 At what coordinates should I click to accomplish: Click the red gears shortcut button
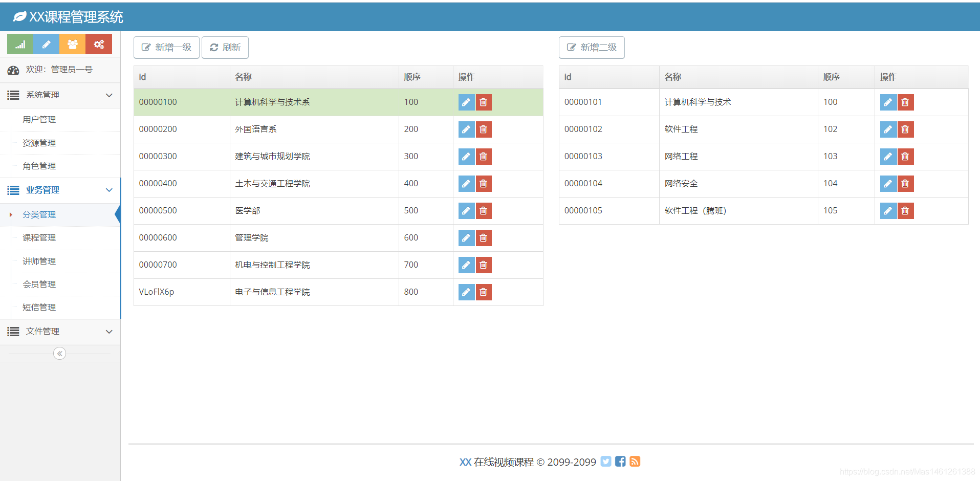(99, 45)
